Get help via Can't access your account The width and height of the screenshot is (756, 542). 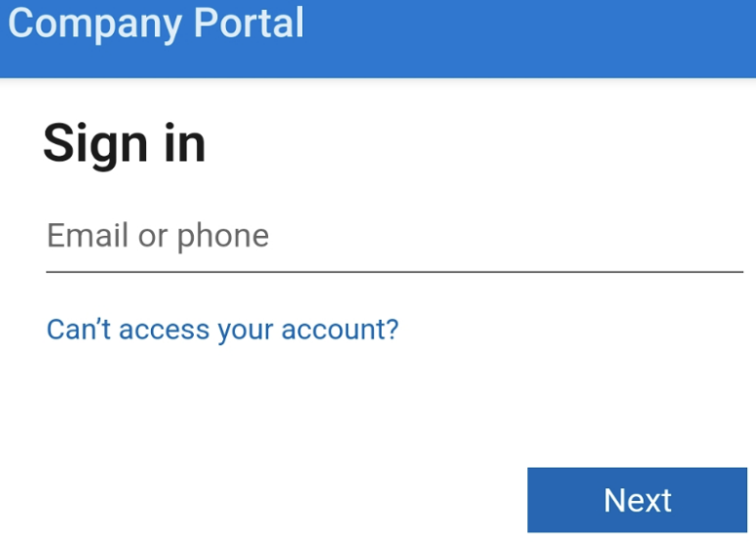(222, 329)
